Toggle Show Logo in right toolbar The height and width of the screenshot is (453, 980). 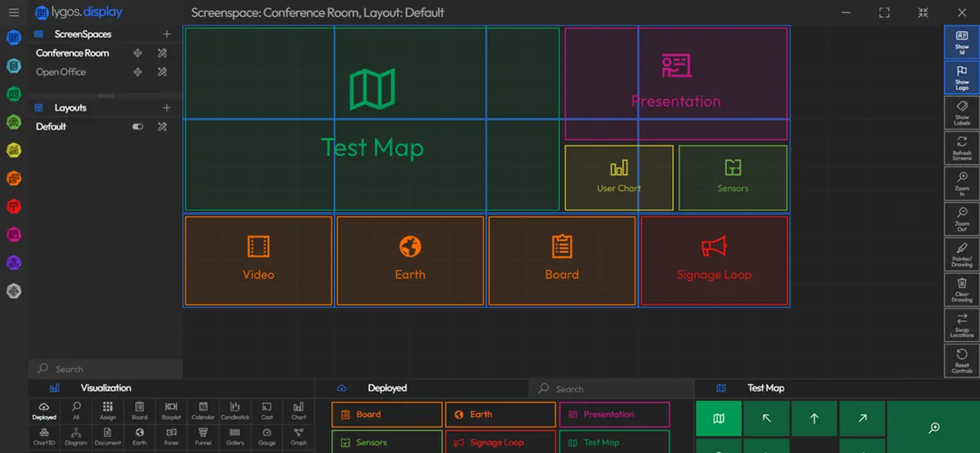pyautogui.click(x=962, y=79)
